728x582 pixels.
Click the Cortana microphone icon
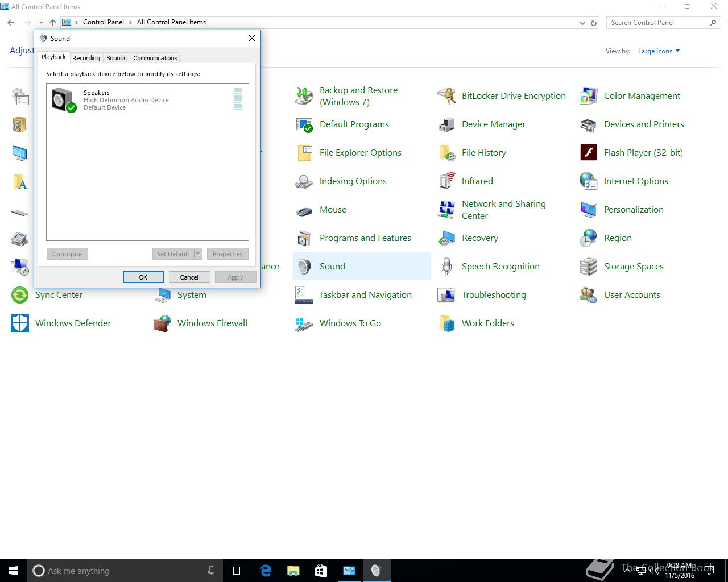[x=211, y=571]
